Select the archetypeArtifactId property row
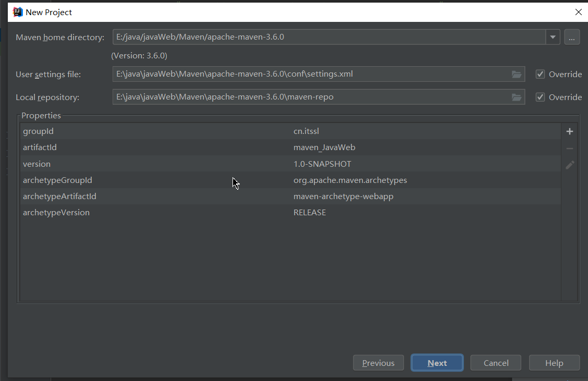 (x=291, y=196)
